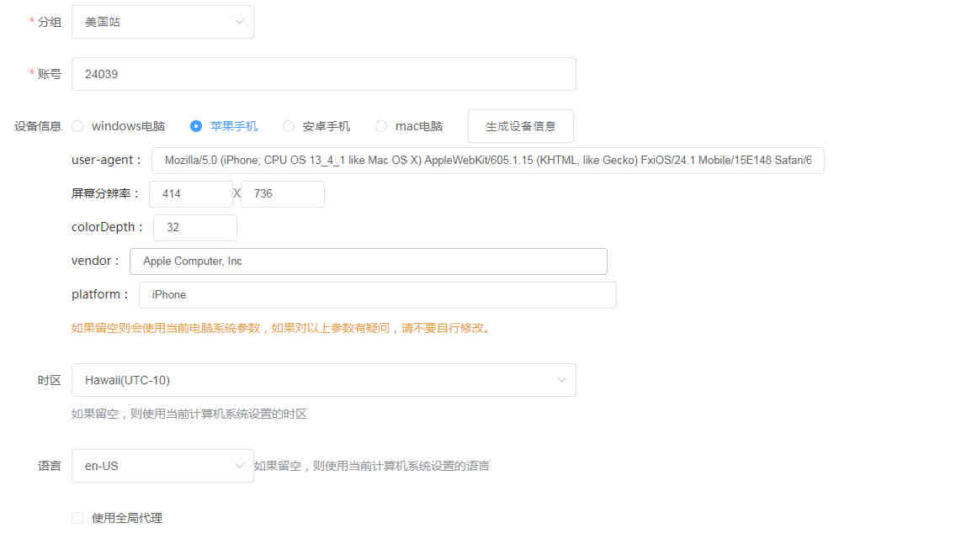This screenshot has width=956, height=560.
Task: Click the colorDepth field with value 32
Action: (x=194, y=227)
